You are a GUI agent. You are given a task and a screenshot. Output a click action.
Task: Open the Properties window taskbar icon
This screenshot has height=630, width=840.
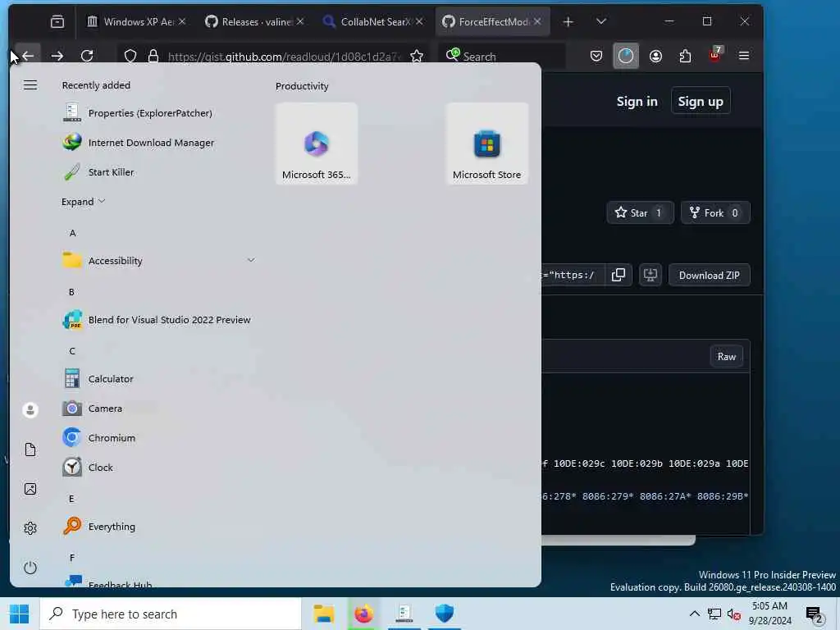(x=404, y=614)
